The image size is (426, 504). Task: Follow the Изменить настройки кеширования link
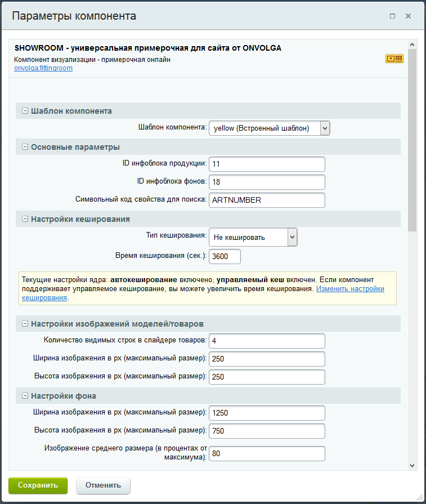click(x=349, y=289)
